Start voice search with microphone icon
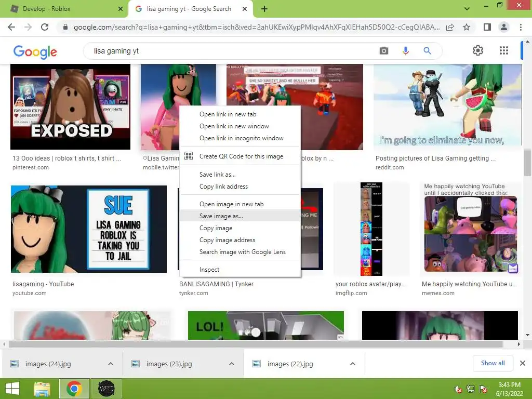Viewport: 532px width, 399px height. [x=405, y=51]
